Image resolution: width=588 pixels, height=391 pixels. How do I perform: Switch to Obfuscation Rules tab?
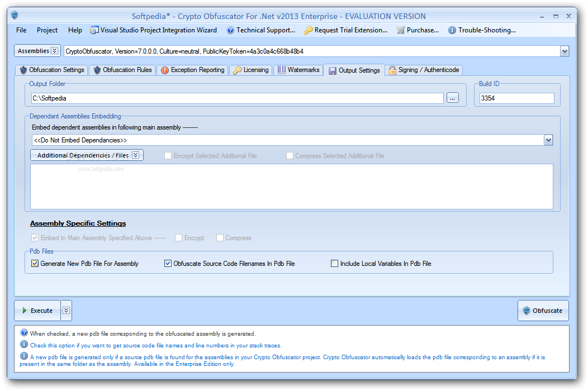122,70
